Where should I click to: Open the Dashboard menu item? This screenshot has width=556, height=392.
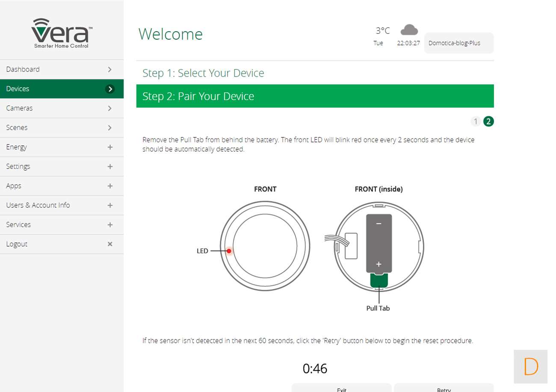[x=62, y=69]
